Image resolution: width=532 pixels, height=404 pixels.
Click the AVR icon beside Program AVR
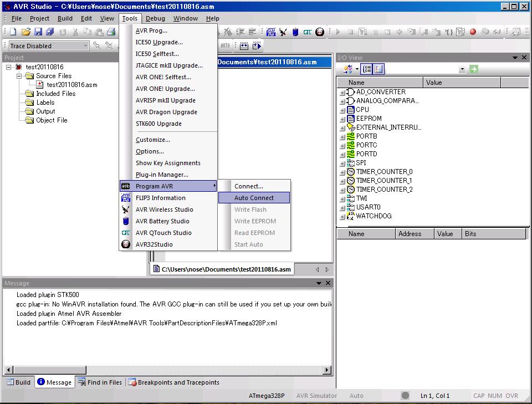click(126, 186)
